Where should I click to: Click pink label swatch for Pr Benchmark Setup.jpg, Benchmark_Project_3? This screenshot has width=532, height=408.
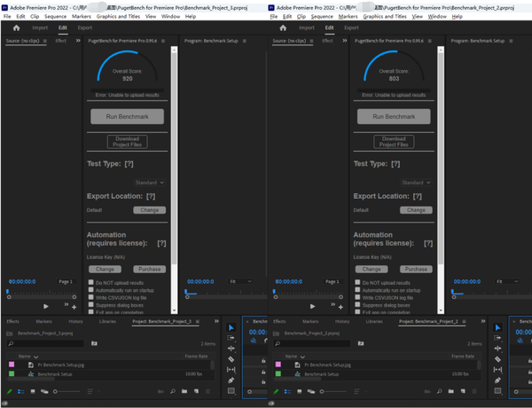coord(12,365)
